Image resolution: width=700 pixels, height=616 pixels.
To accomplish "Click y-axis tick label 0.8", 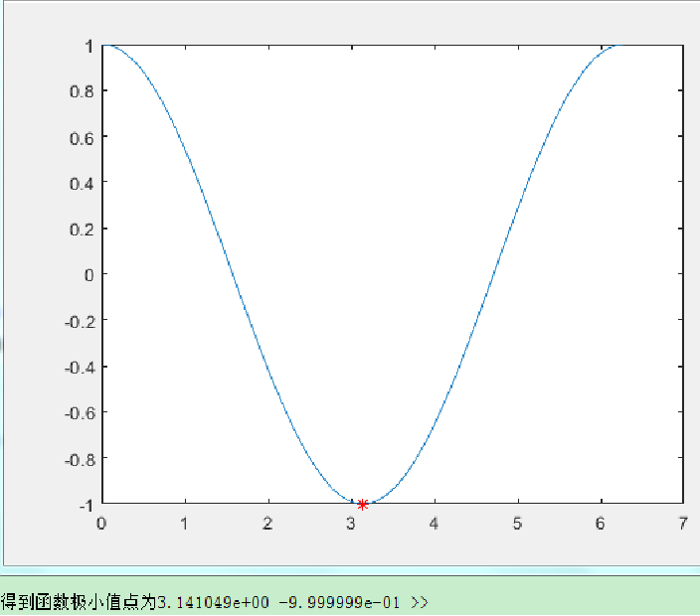I will pyautogui.click(x=82, y=91).
